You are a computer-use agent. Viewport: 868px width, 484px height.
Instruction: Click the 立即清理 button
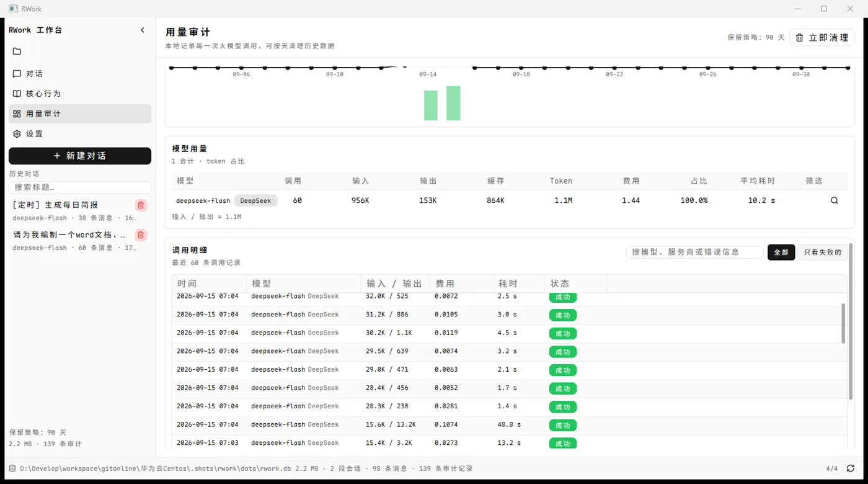(822, 37)
